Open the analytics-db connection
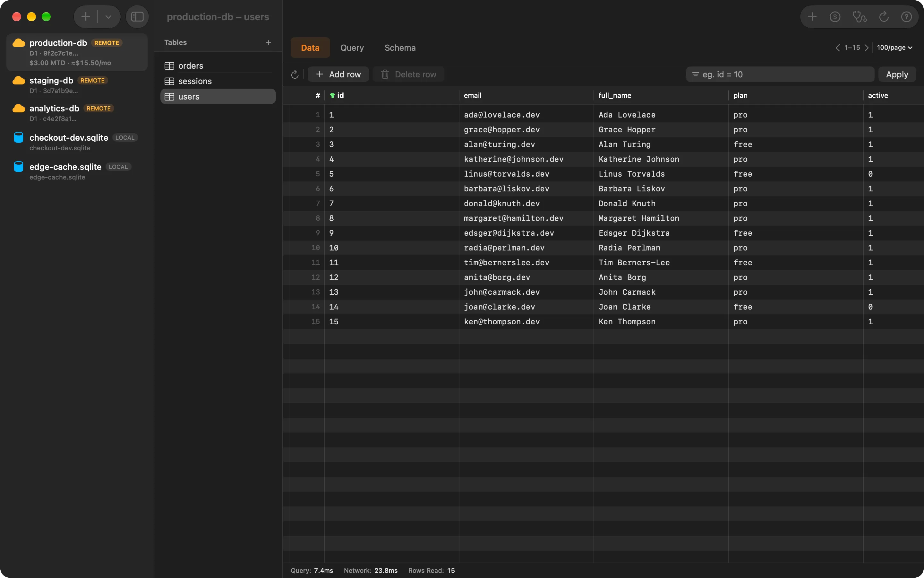 pyautogui.click(x=77, y=113)
